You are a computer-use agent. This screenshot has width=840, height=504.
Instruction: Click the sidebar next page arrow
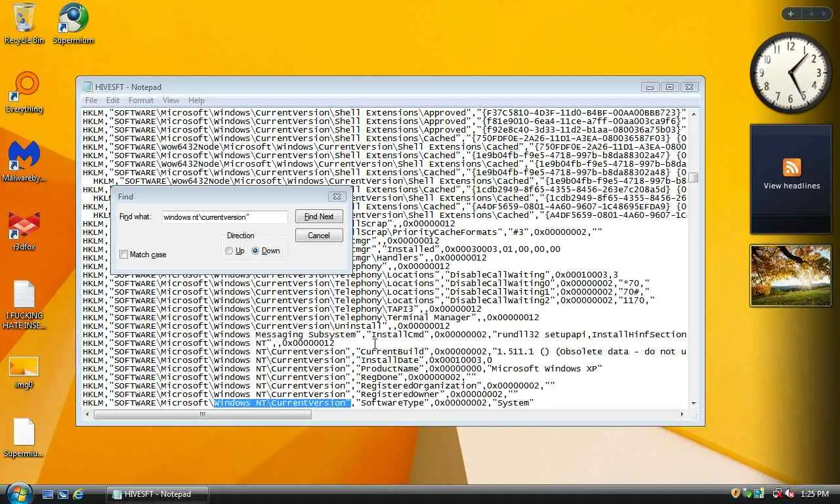pyautogui.click(x=824, y=14)
